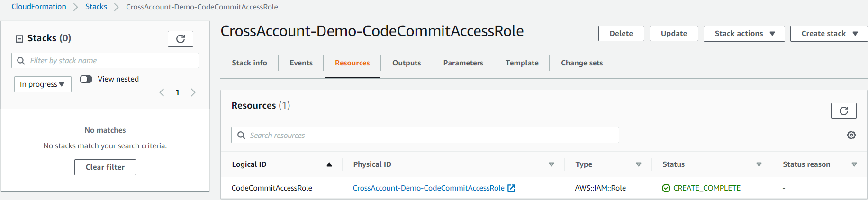Open resources table settings gear
The width and height of the screenshot is (868, 200).
tap(851, 135)
